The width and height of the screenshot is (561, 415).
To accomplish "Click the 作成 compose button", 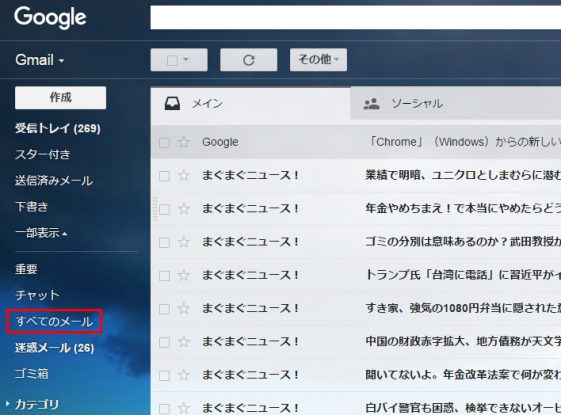I will point(60,97).
